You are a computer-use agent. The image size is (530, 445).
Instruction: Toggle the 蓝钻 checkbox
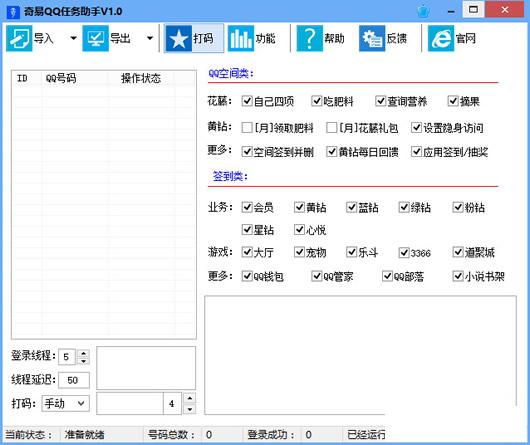[x=352, y=207]
